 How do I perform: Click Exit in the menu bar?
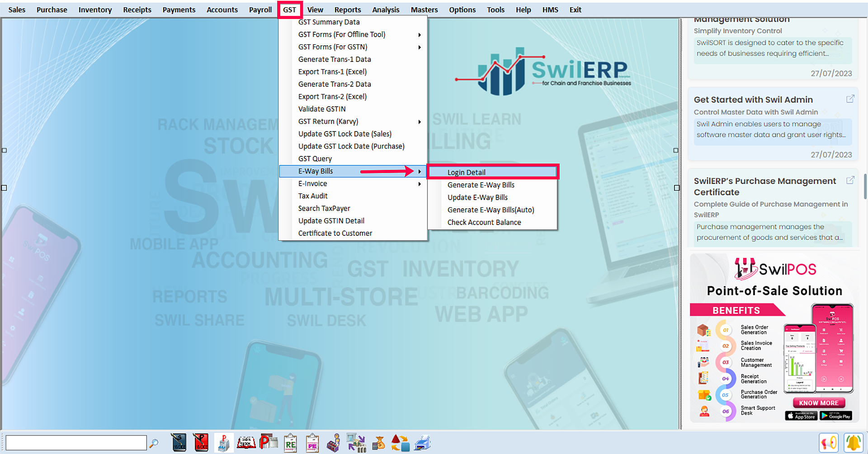[575, 9]
